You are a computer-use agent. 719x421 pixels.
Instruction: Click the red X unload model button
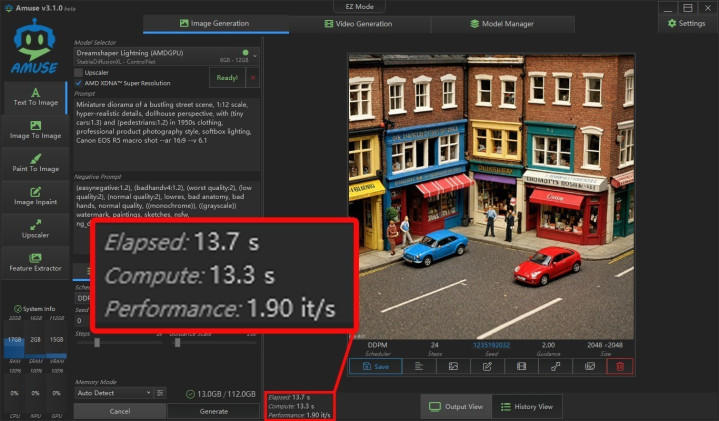click(252, 77)
